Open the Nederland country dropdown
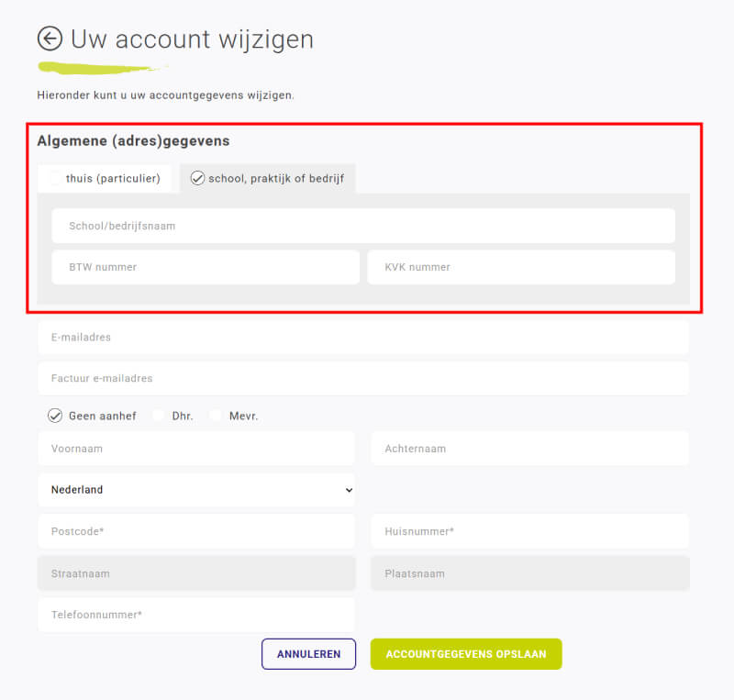The image size is (734, 700). point(196,490)
